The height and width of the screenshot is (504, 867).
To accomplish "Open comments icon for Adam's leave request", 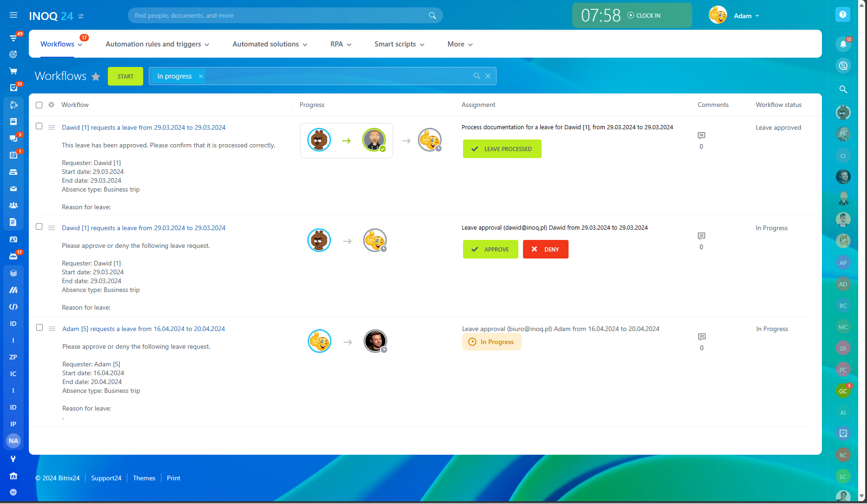I will point(702,337).
